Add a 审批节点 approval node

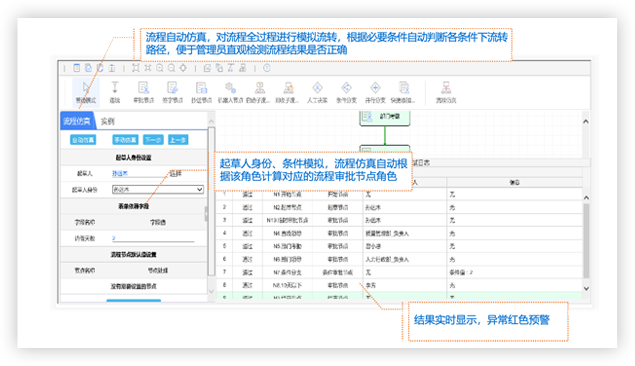tap(144, 92)
